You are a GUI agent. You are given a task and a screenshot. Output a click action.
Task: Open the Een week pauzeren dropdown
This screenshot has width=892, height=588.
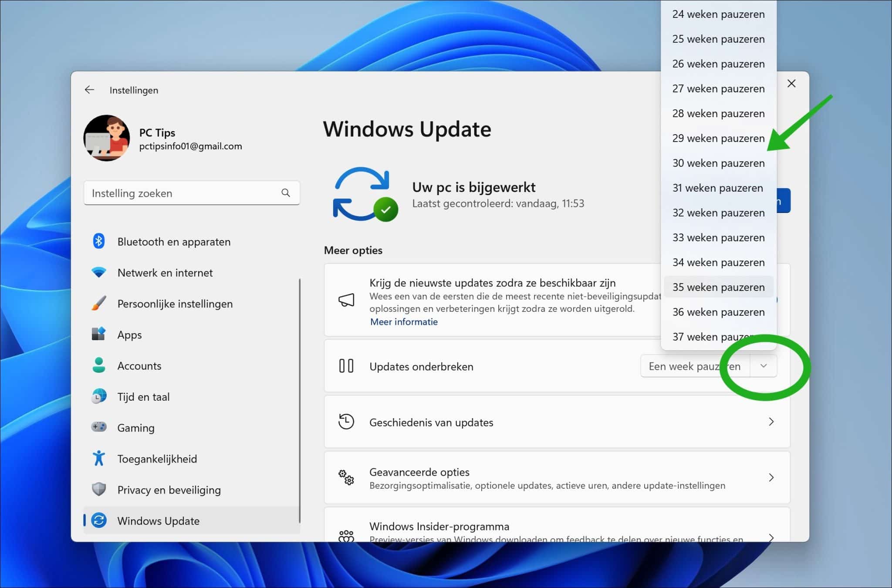[764, 366]
